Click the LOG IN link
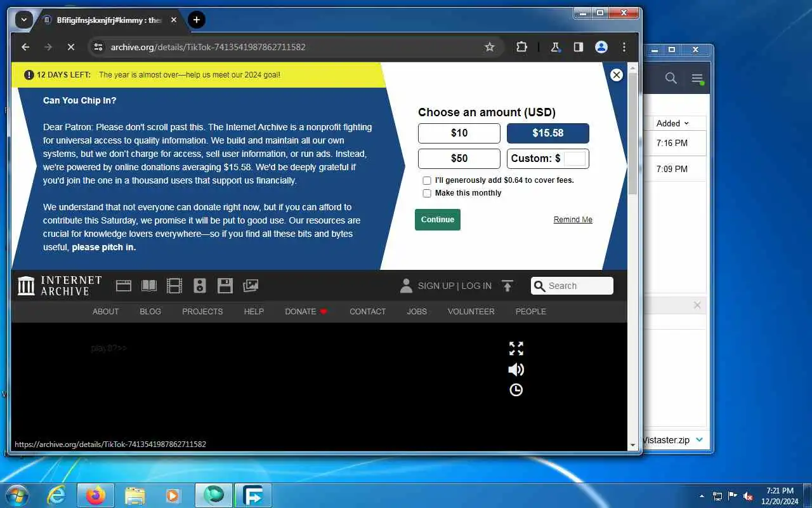 pyautogui.click(x=476, y=286)
